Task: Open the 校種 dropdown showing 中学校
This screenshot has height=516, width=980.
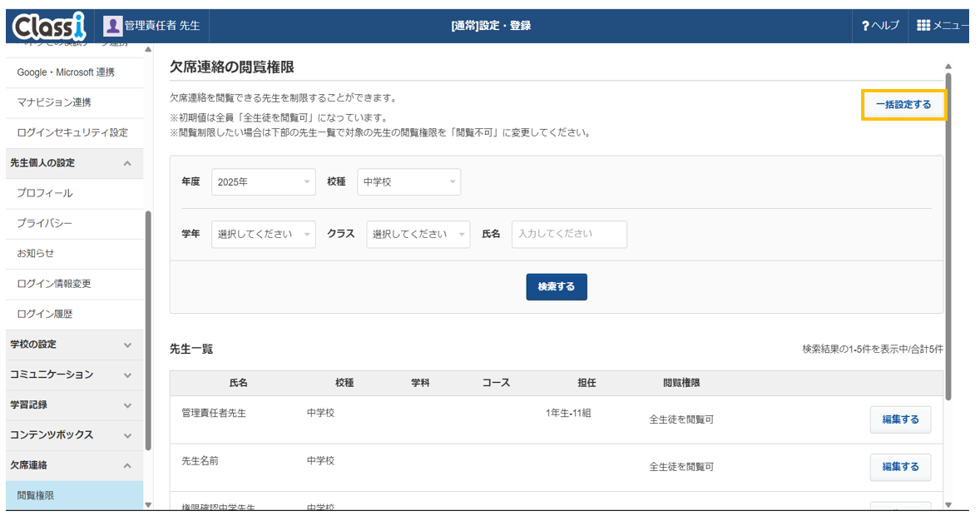Action: tap(408, 182)
